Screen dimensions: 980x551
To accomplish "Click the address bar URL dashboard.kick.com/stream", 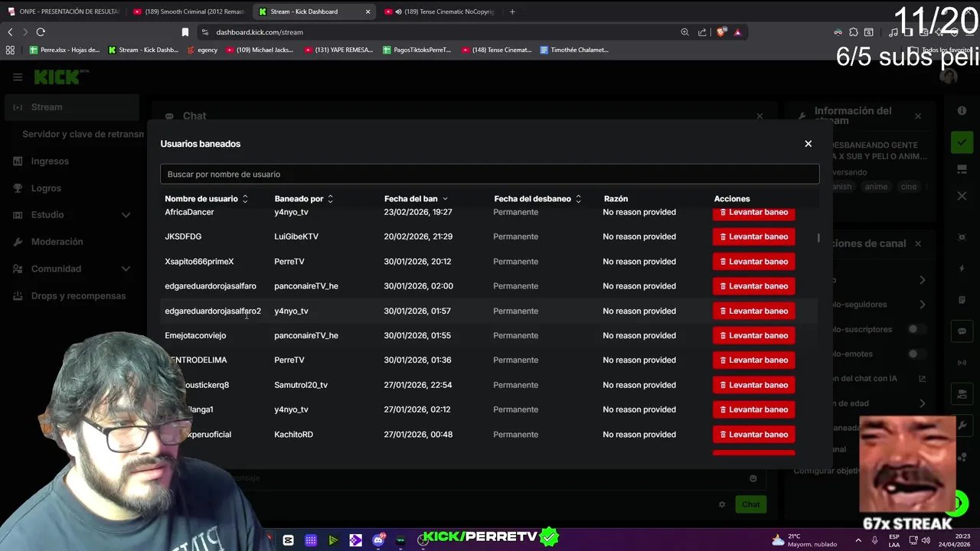I will coord(260,32).
